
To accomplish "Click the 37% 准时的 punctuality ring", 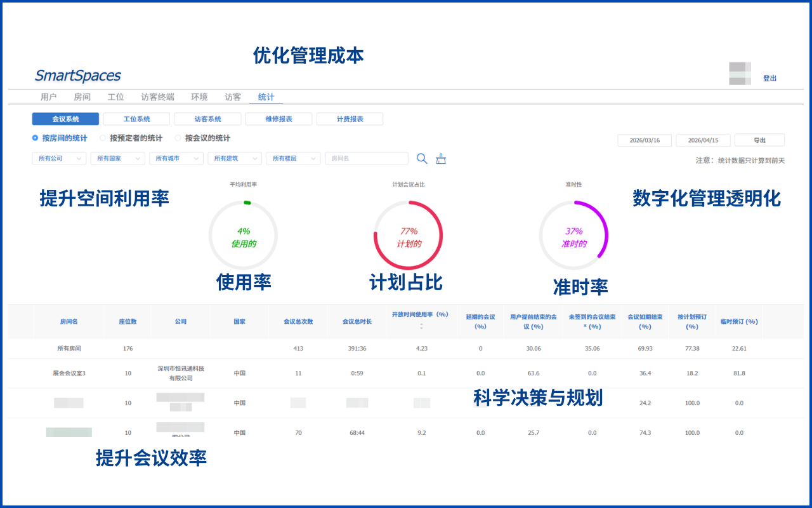I will click(x=573, y=235).
